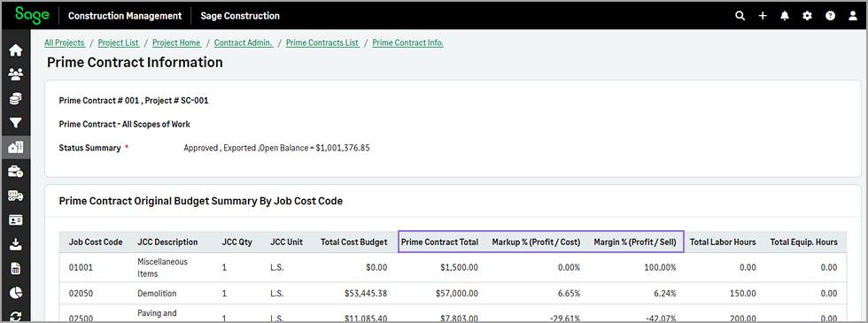Click the funnel filter sidebar icon
This screenshot has width=868, height=323.
pos(16,123)
